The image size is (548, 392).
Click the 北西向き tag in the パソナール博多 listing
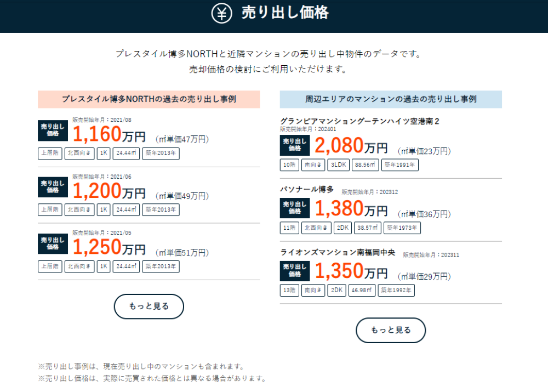point(316,228)
